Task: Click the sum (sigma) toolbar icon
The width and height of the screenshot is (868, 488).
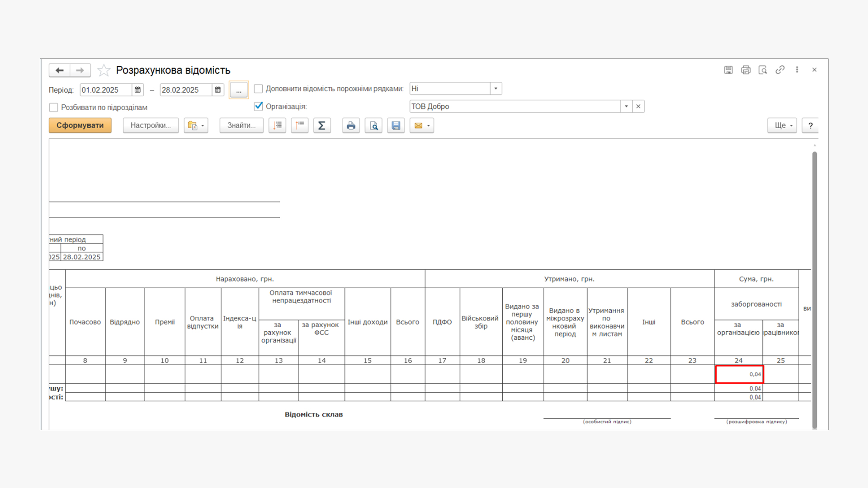Action: (x=322, y=126)
